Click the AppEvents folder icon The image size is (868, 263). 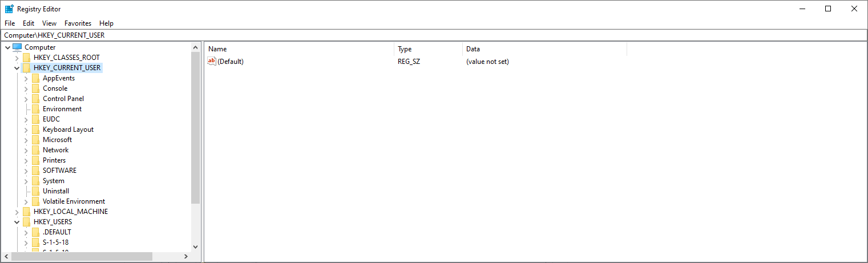[35, 78]
